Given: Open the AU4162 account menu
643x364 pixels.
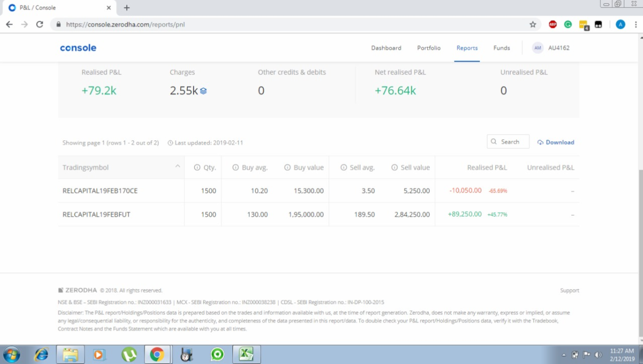Looking at the screenshot, I should tap(559, 48).
